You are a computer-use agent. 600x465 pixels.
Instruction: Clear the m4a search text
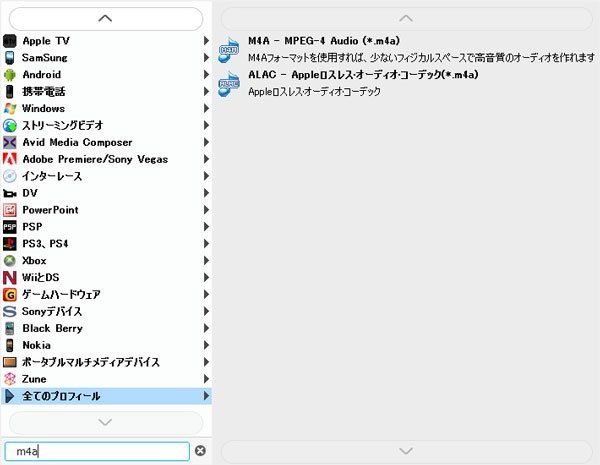200,451
